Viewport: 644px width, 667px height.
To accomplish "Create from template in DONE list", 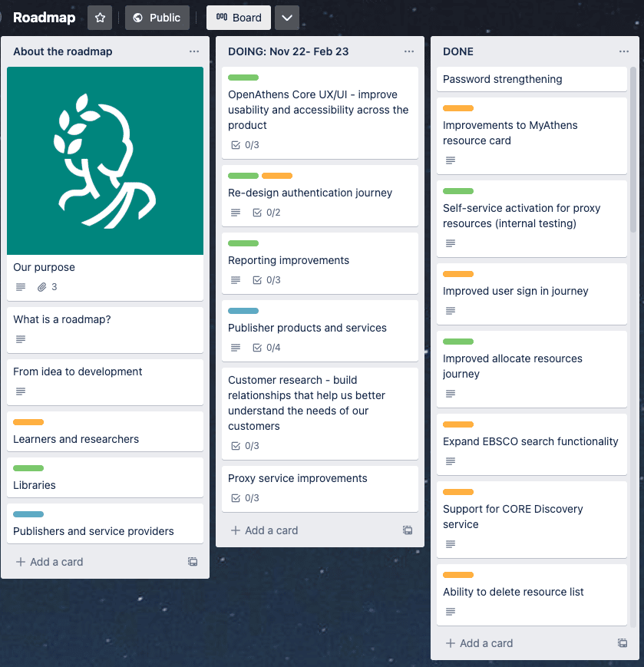I will 623,642.
